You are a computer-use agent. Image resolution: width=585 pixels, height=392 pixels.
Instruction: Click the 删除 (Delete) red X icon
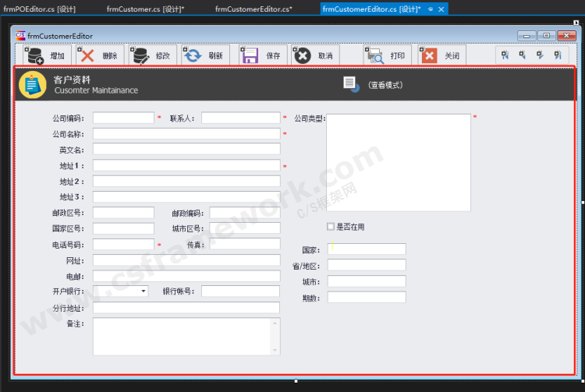(87, 55)
